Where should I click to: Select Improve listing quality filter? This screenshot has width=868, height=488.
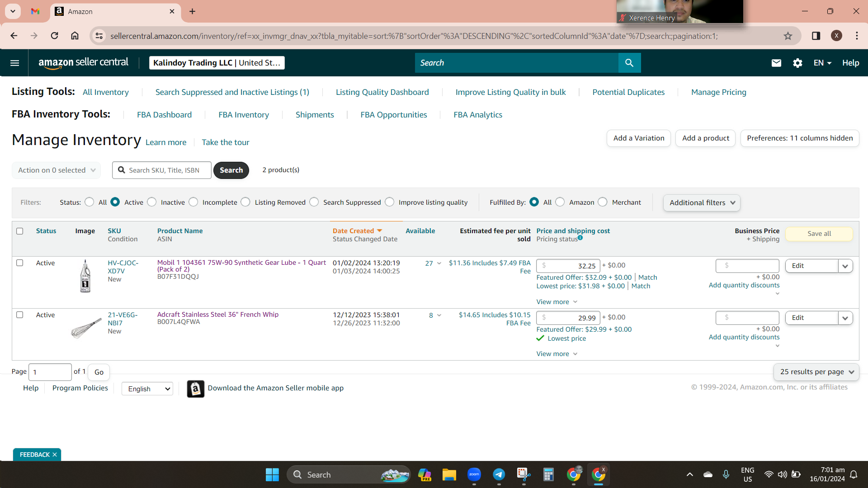tap(390, 202)
